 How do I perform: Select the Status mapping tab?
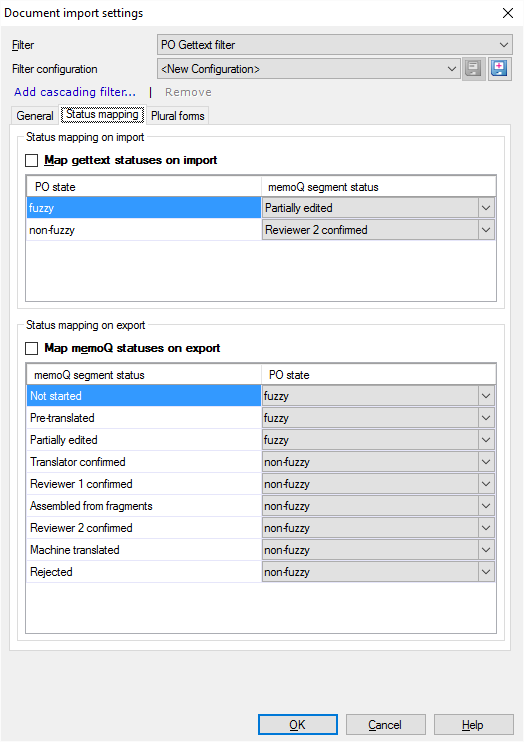(102, 115)
